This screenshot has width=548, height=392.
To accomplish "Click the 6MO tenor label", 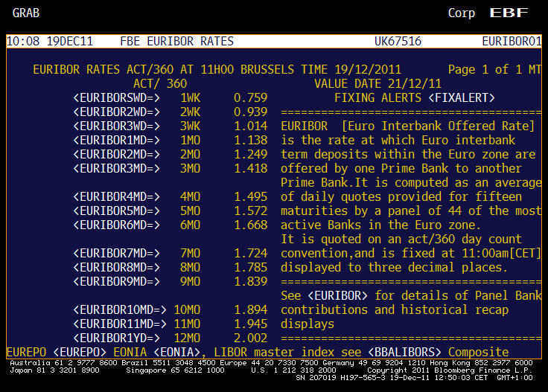I will 191,225.
